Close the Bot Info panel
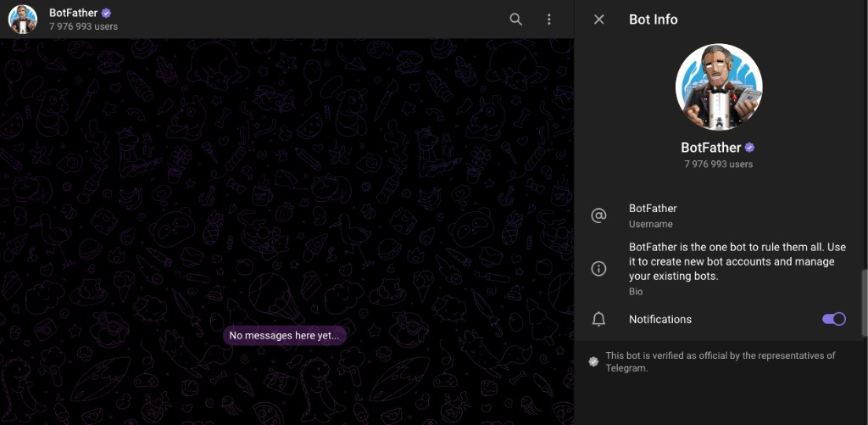868x425 pixels. pos(598,20)
